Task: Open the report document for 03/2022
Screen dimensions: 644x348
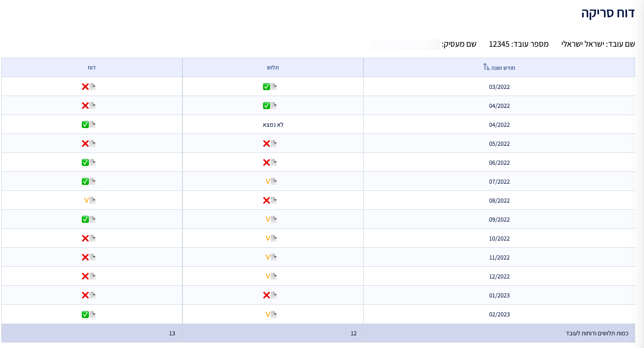Action: pos(89,87)
